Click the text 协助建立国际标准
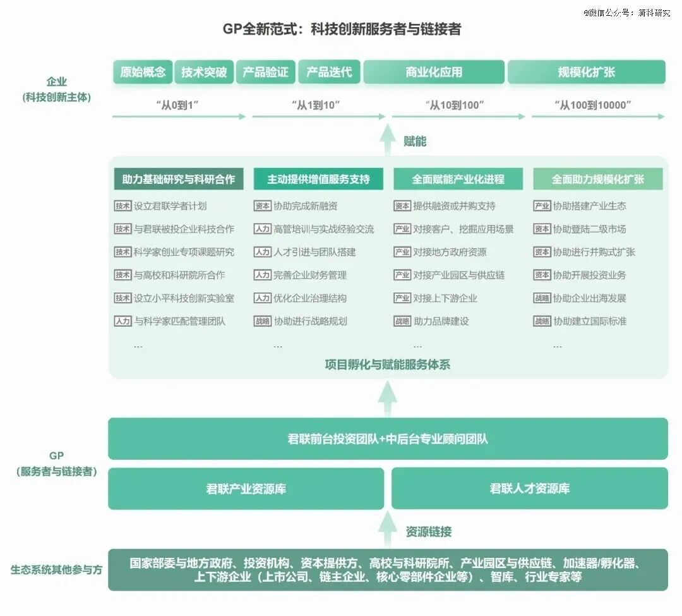The height and width of the screenshot is (616, 682). click(x=590, y=321)
